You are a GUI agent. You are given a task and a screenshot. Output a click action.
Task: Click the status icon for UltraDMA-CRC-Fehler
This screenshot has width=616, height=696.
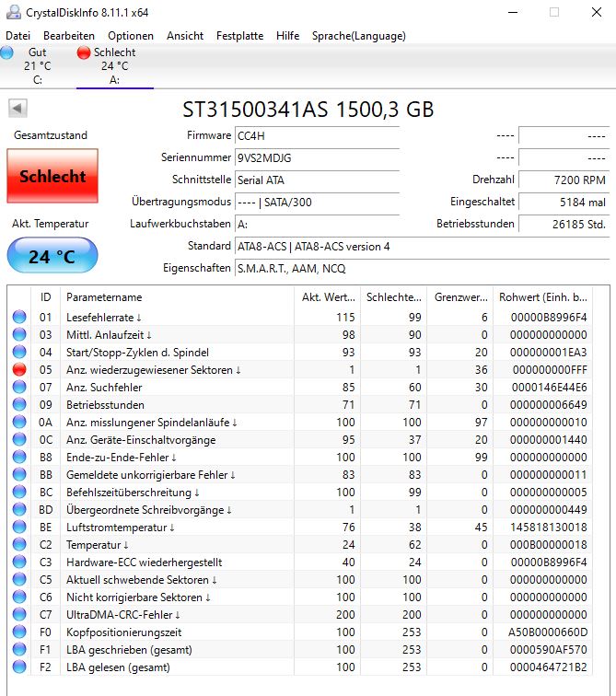click(19, 614)
